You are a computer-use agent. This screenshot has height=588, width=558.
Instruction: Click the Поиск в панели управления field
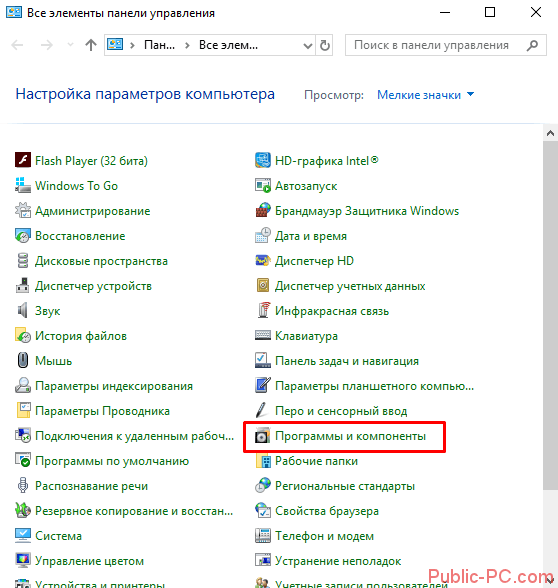[446, 45]
